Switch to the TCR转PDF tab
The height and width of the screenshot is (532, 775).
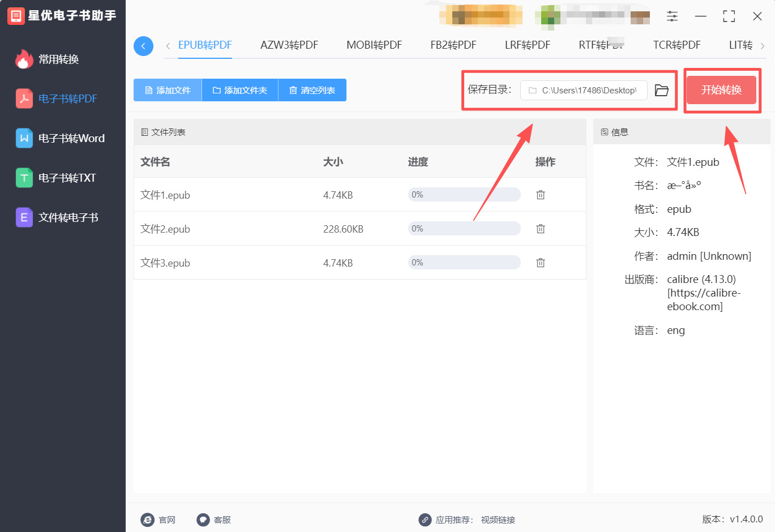[x=676, y=45]
